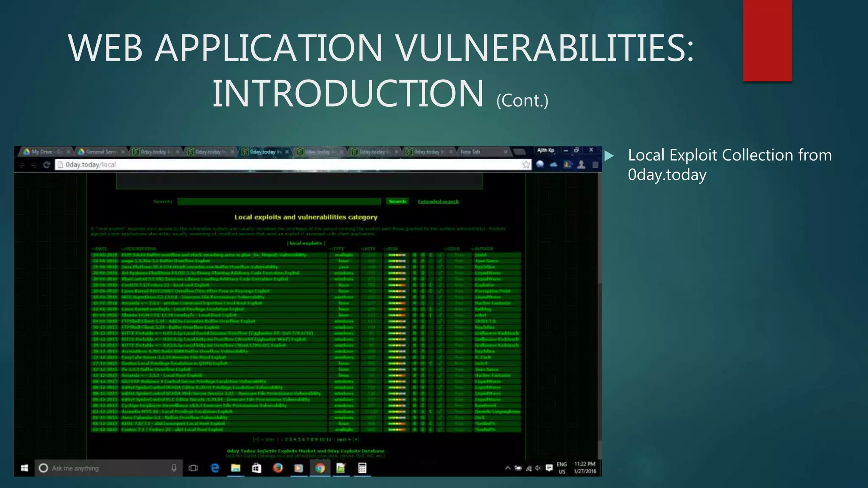Expand the hidden system tray icons chevron
This screenshot has width=868, height=488.
click(x=507, y=468)
